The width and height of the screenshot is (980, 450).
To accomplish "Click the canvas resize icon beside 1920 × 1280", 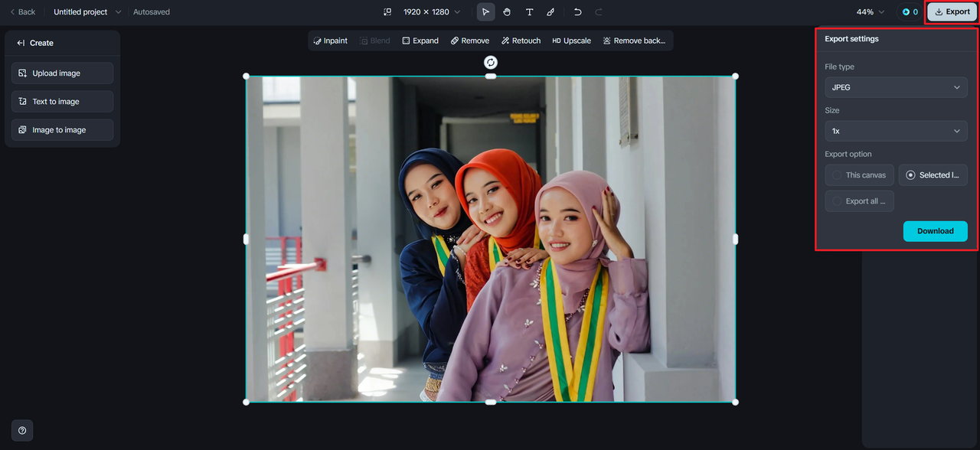I will [x=387, y=12].
